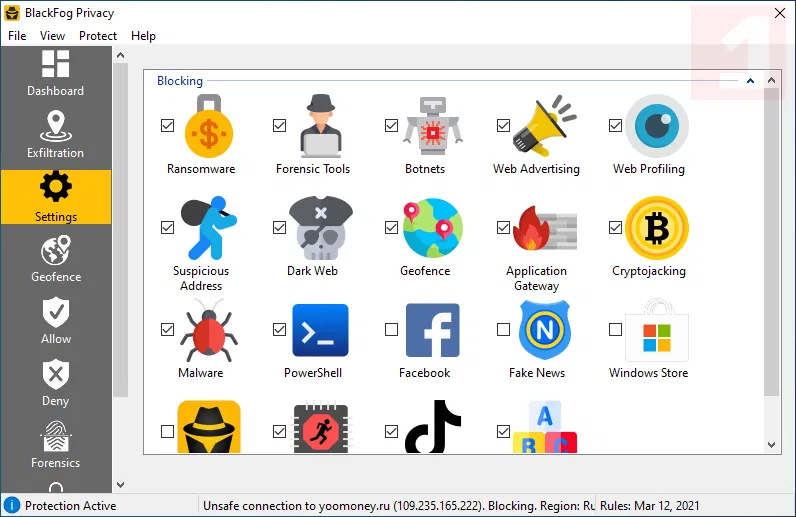Click the Protection Active info icon

tap(12, 505)
